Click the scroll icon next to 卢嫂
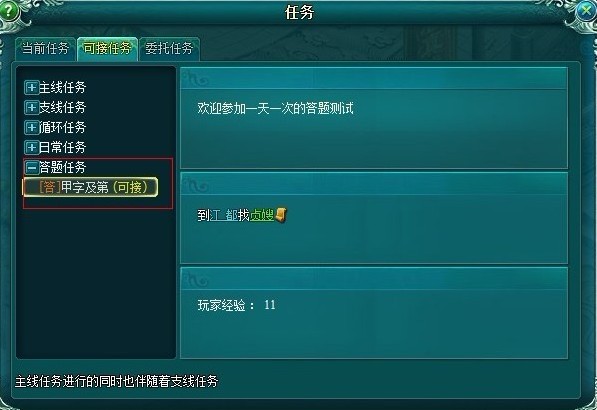 pos(281,215)
